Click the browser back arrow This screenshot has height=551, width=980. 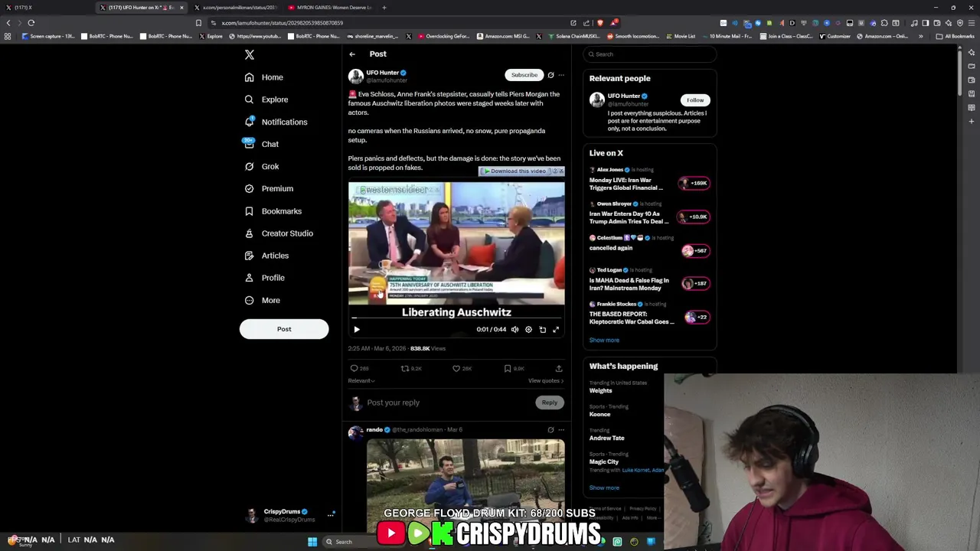pyautogui.click(x=8, y=23)
